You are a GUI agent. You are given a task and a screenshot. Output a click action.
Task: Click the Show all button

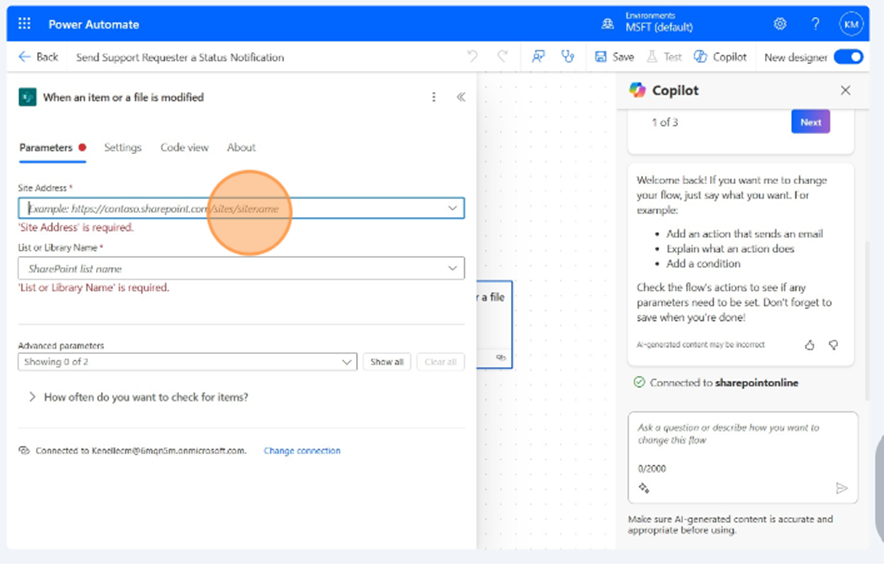coord(387,362)
